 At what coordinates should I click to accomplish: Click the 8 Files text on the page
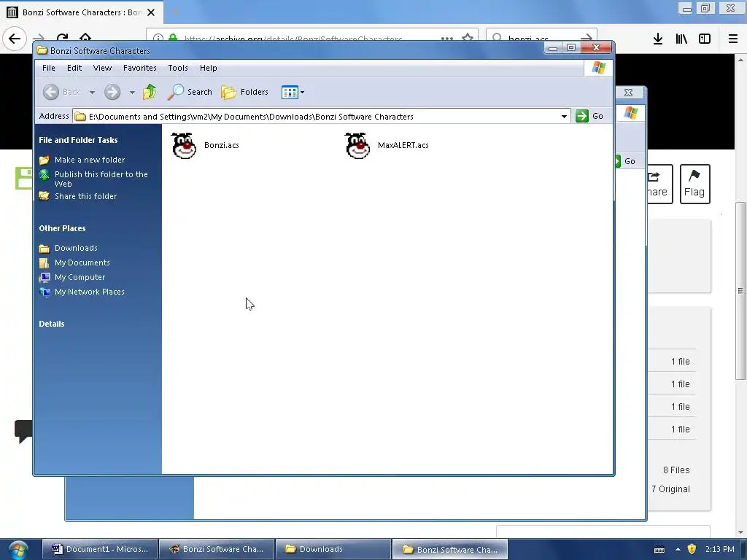pos(676,470)
